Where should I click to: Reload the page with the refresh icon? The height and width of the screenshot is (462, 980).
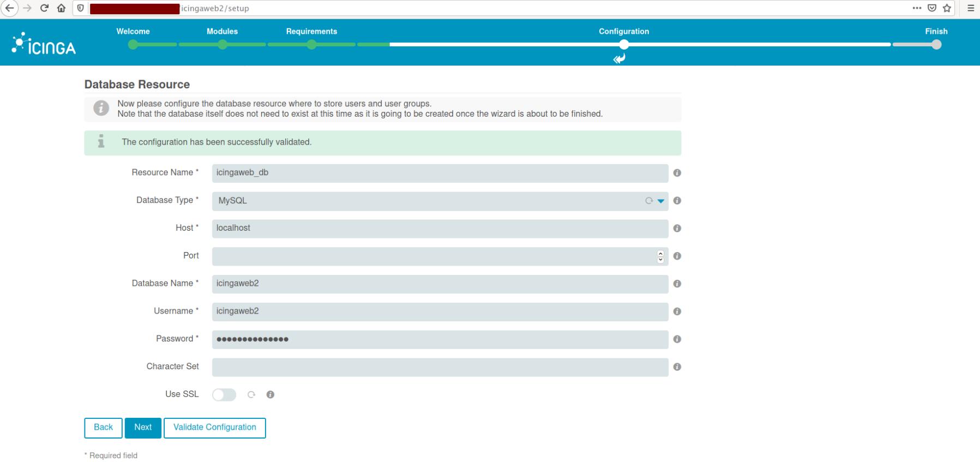(x=45, y=8)
